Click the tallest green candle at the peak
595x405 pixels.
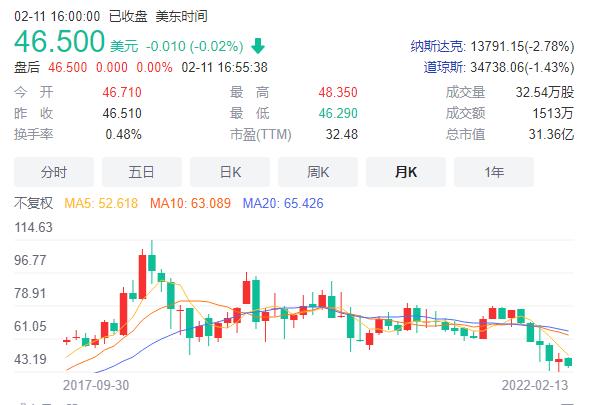(x=152, y=263)
